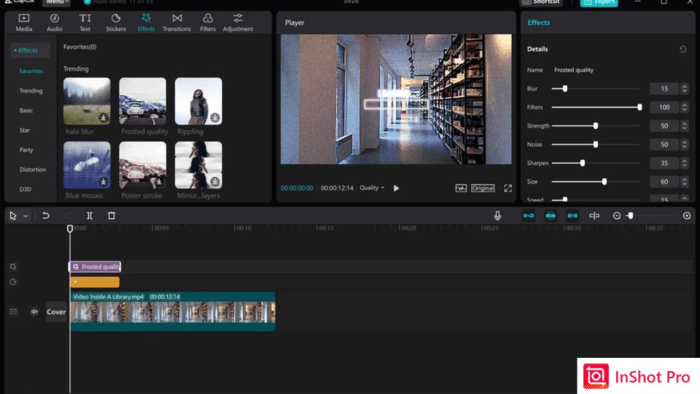This screenshot has height=394, width=700.
Task: Click the Cover button on track
Action: pos(56,312)
